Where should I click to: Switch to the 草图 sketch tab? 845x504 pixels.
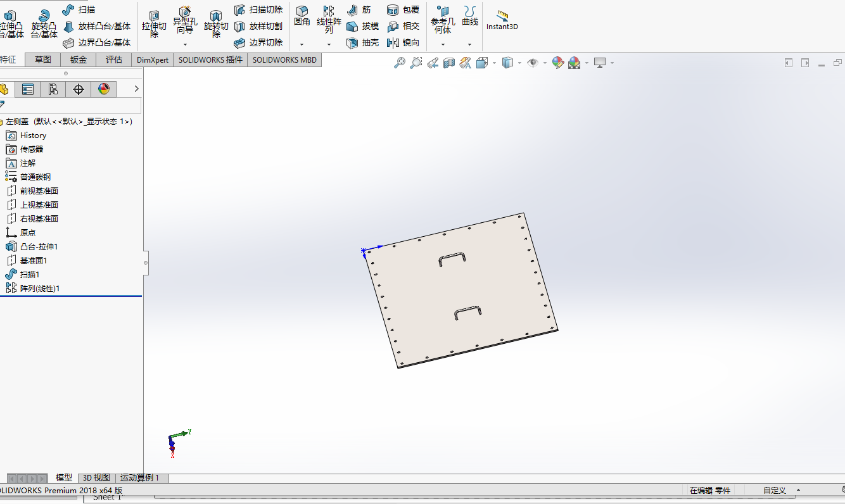point(43,60)
